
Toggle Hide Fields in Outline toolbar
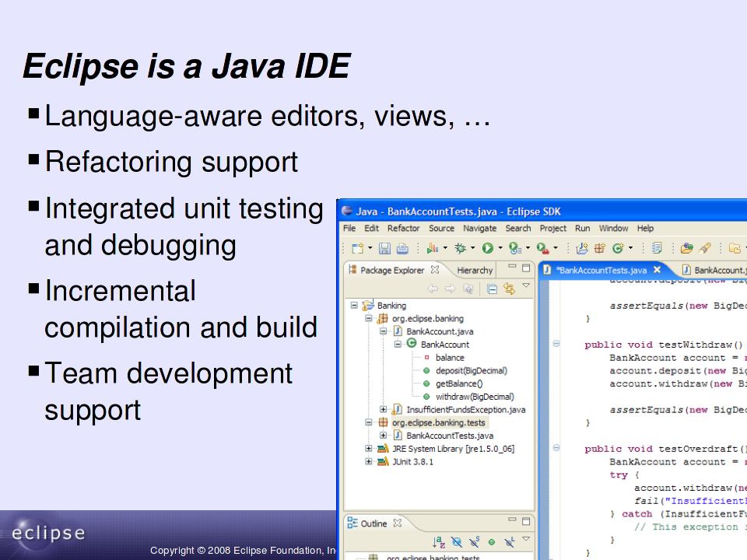pyautogui.click(x=457, y=542)
